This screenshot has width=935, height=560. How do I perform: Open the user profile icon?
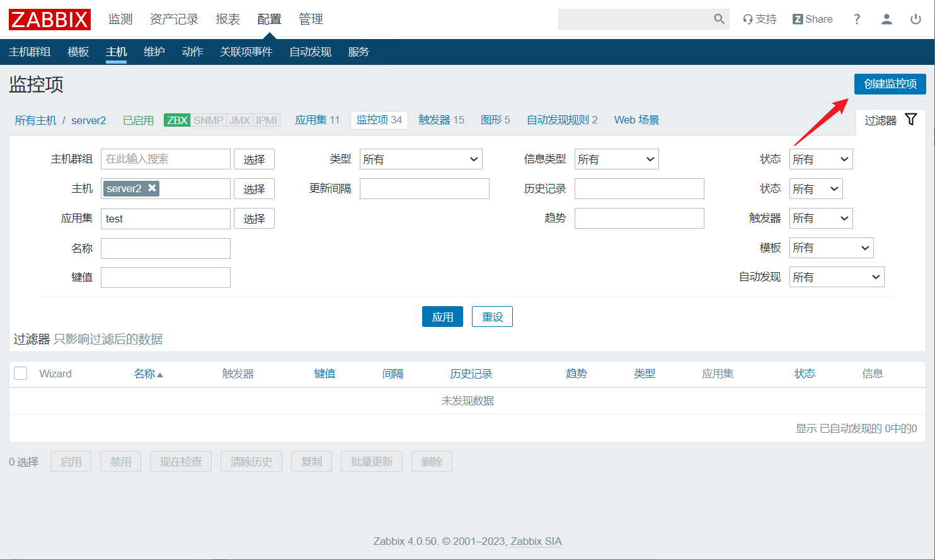click(x=886, y=19)
